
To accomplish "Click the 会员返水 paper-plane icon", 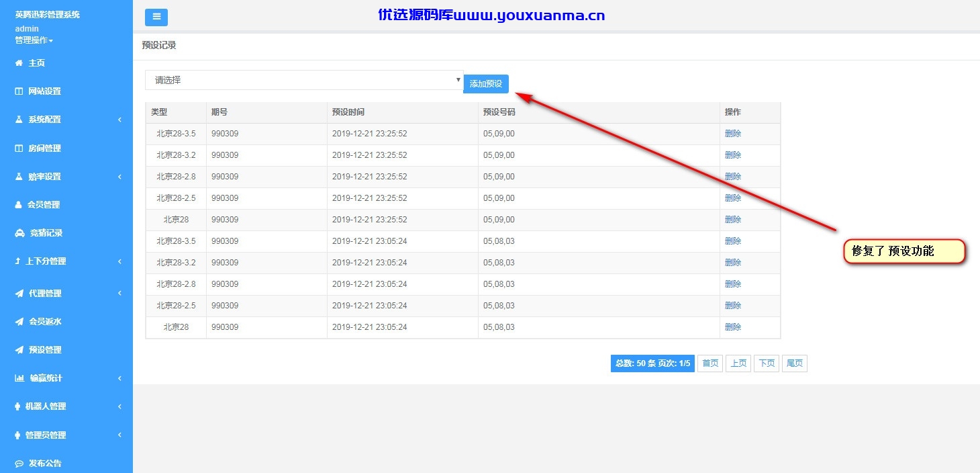I will 19,322.
